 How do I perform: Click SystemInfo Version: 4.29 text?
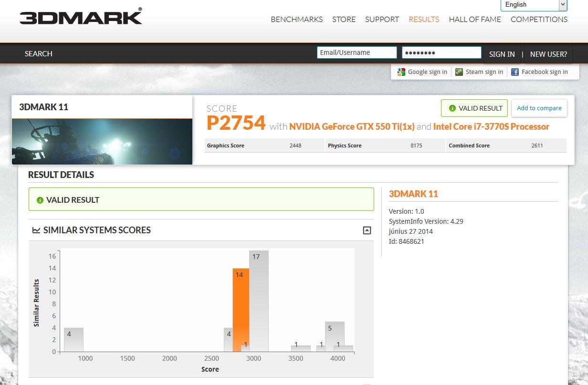(x=426, y=221)
